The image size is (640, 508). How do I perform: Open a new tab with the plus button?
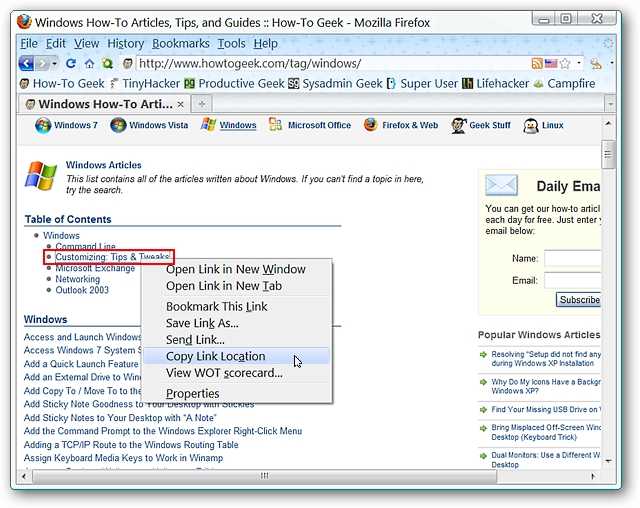[x=201, y=103]
